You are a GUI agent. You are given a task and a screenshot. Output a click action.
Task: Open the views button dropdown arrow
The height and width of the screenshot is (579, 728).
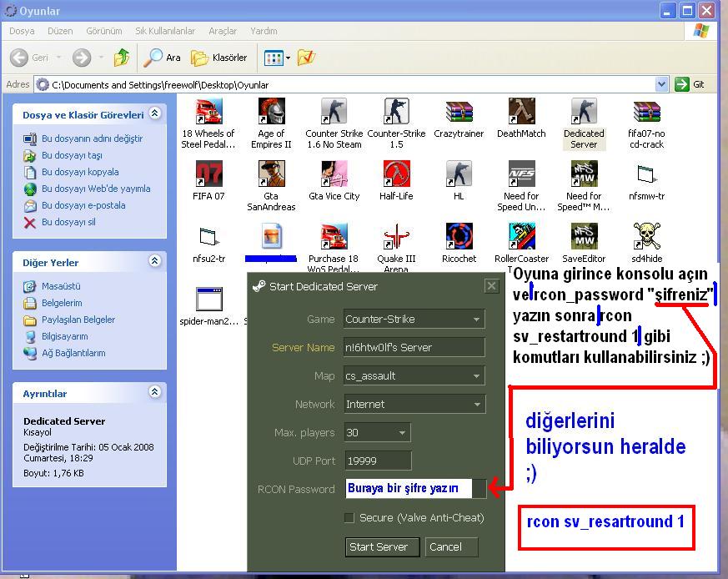288,58
